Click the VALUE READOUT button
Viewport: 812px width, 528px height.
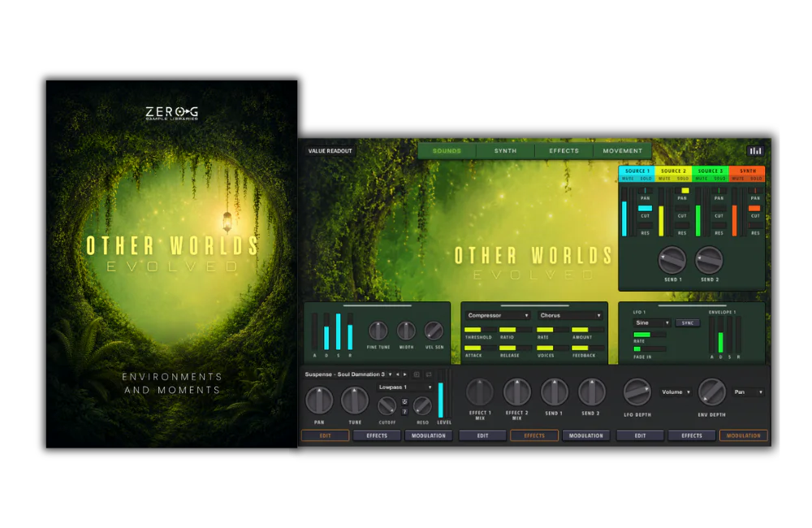[x=330, y=151]
